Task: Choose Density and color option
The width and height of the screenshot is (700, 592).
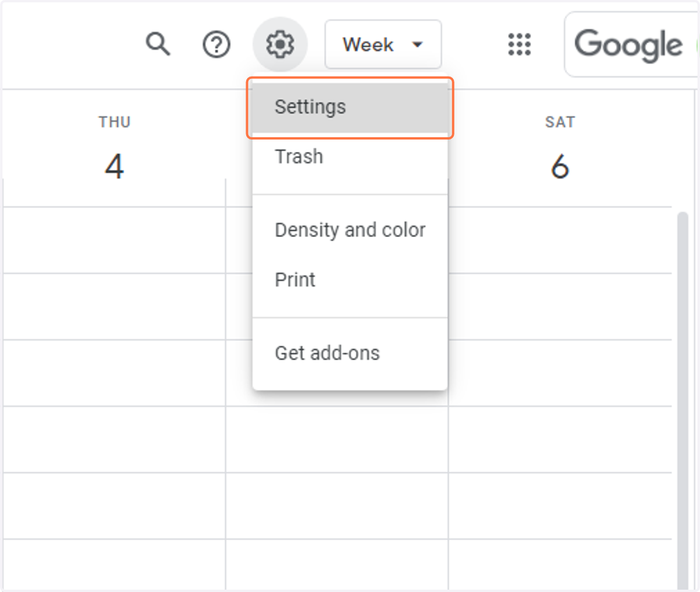Action: pyautogui.click(x=350, y=230)
